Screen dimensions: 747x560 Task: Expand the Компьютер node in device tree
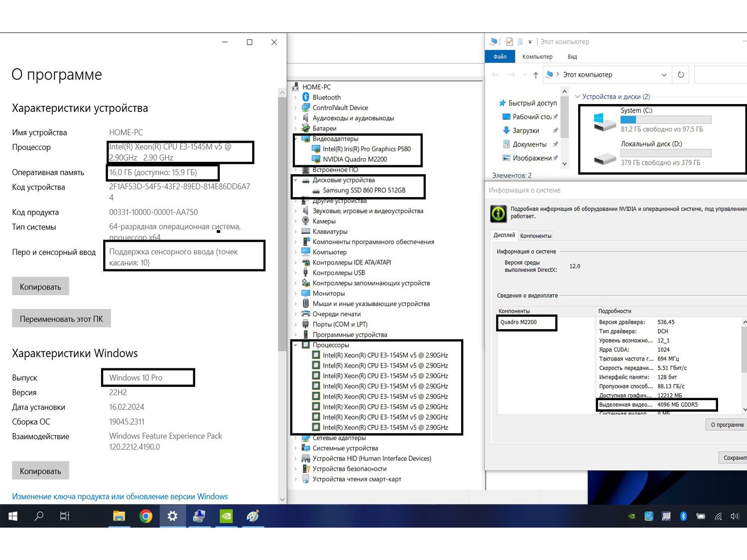click(295, 252)
